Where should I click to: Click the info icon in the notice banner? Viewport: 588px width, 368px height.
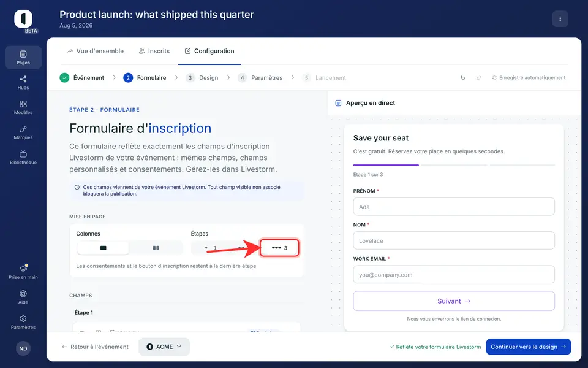pos(77,187)
